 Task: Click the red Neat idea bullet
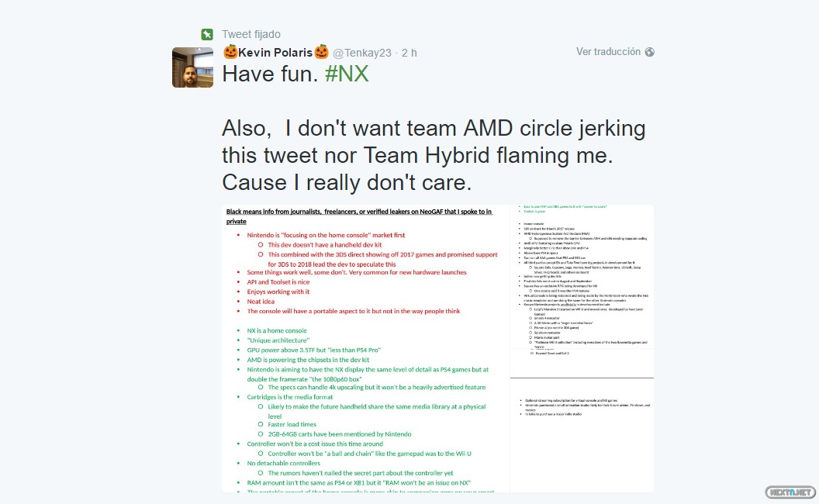(x=261, y=301)
